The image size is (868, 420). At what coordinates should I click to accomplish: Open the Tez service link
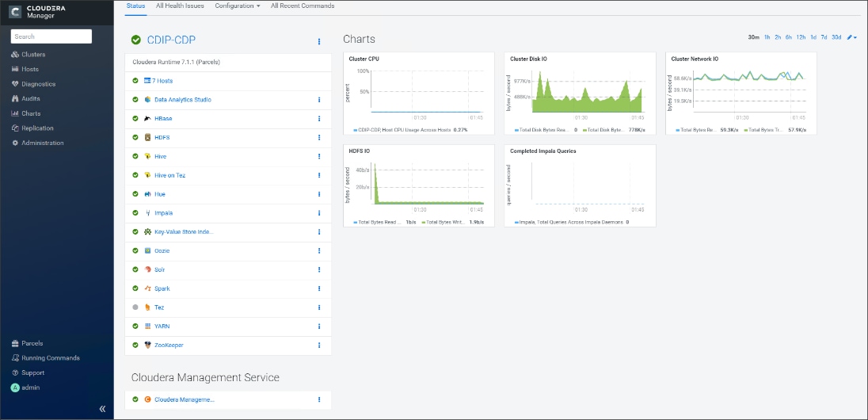(x=159, y=307)
